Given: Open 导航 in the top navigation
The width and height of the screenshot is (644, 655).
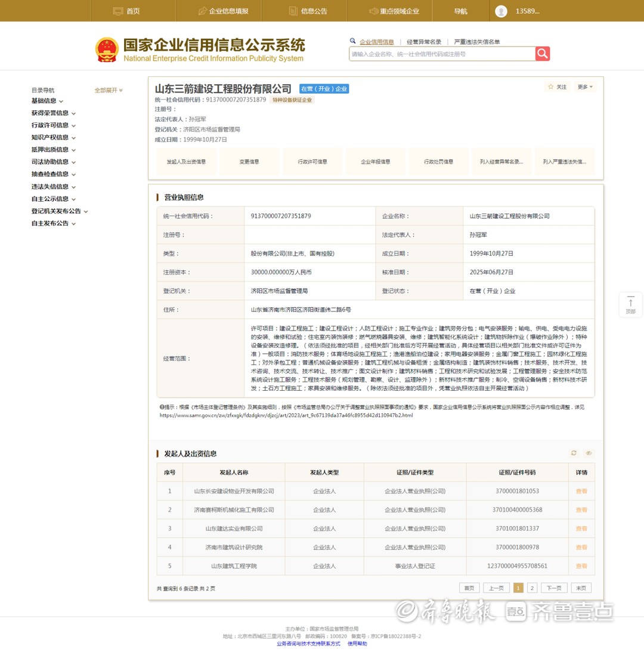Looking at the screenshot, I should click(461, 11).
